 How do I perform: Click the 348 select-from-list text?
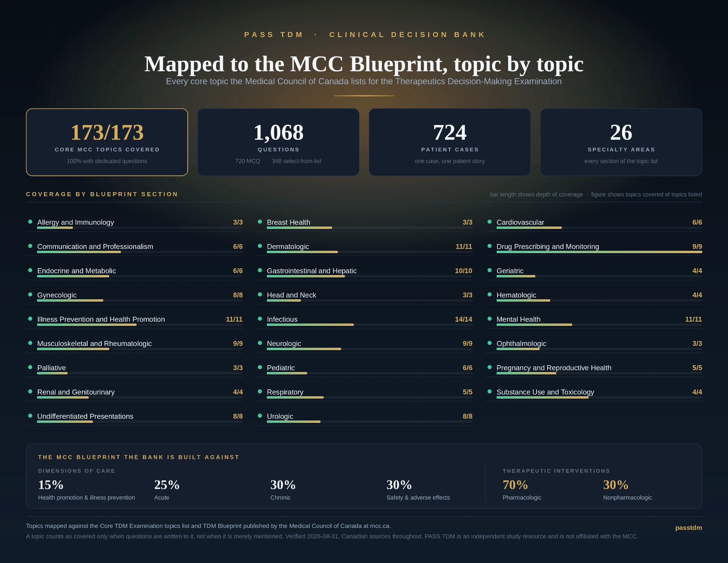[297, 161]
